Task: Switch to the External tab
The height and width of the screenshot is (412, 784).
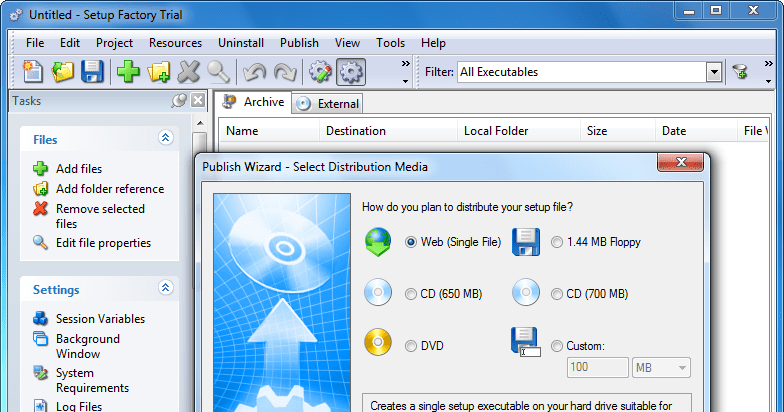Action: click(328, 104)
